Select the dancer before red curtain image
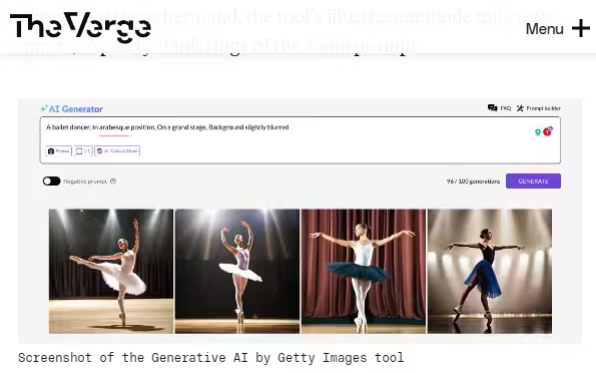596x373 pixels. (x=363, y=271)
